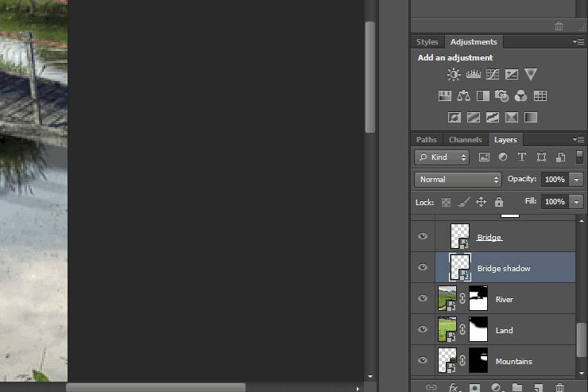Switch to the Channels tab

coord(466,140)
